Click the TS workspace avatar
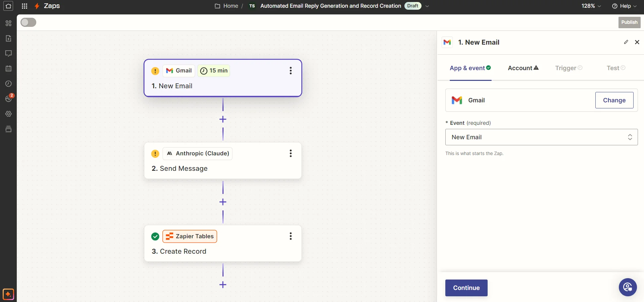This screenshot has height=302, width=644. 252,6
